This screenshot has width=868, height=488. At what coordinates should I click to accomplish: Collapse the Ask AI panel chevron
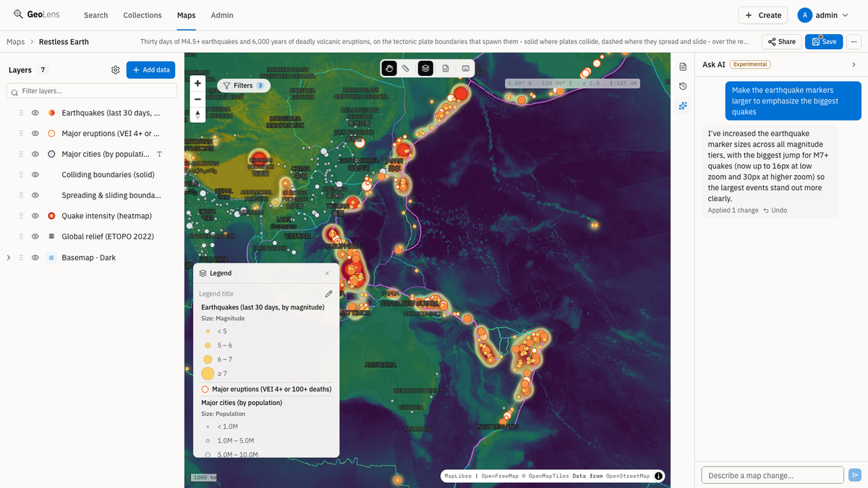tap(854, 64)
